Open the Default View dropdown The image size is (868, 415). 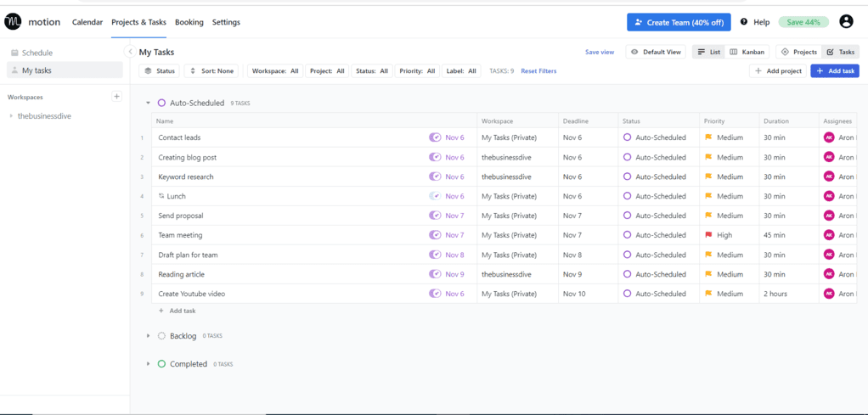point(656,52)
